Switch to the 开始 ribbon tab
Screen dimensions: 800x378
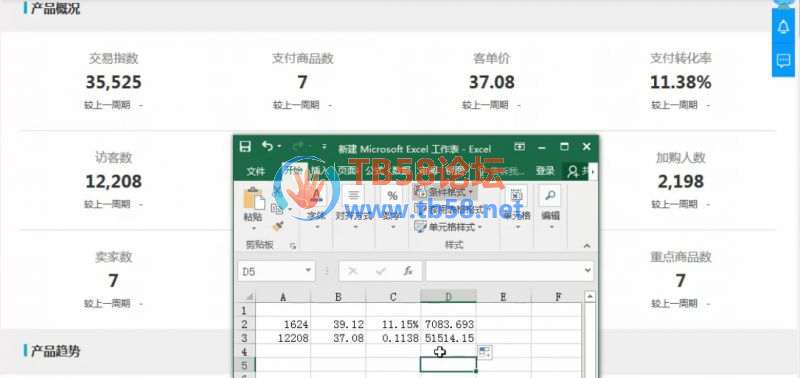coord(293,170)
